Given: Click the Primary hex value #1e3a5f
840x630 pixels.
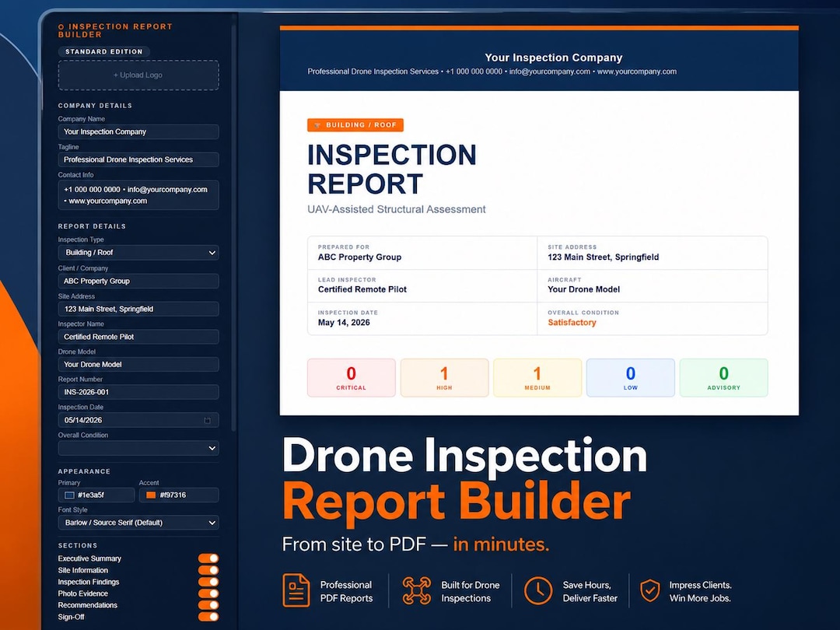Looking at the screenshot, I should tap(91, 495).
